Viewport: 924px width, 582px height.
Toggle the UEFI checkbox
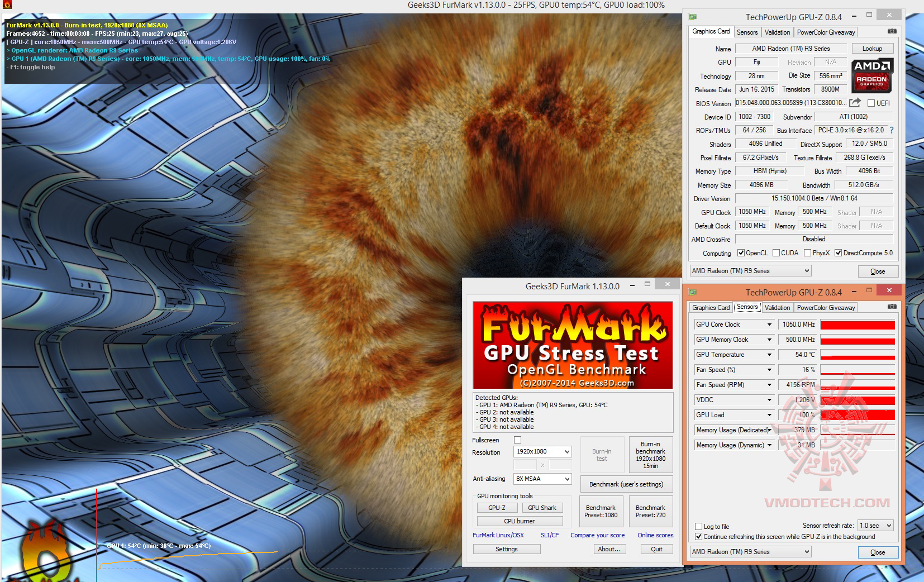[871, 103]
